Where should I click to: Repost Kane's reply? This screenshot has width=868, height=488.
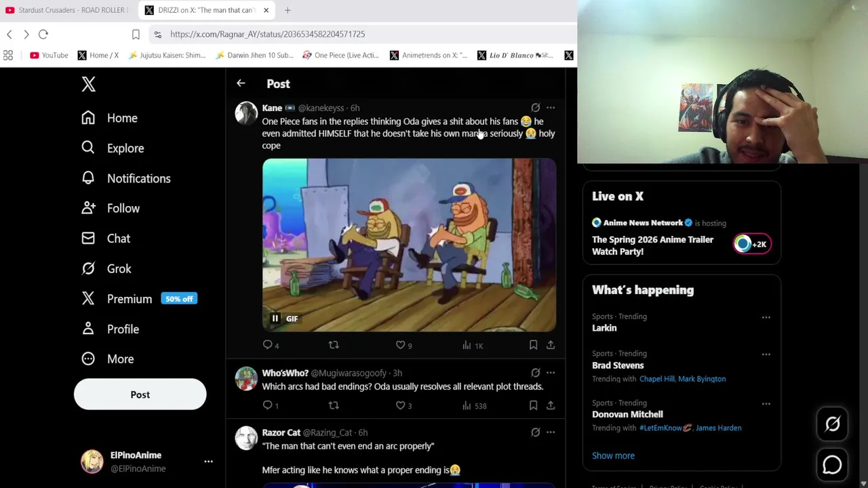tap(334, 345)
